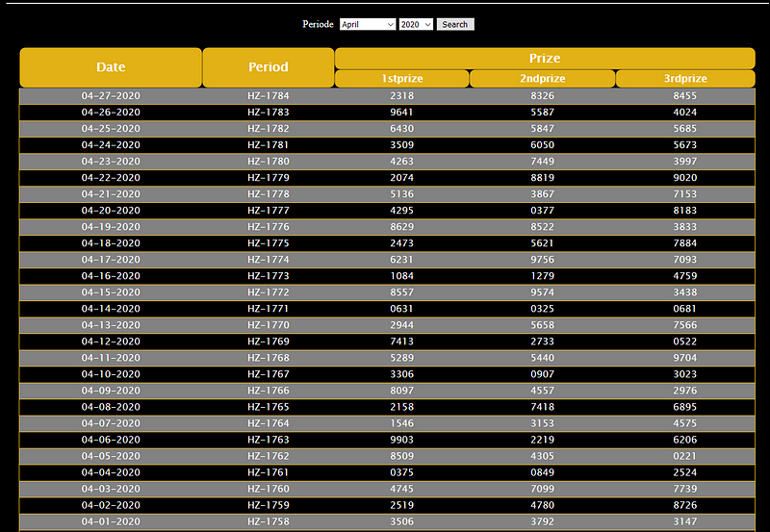The image size is (770, 532).
Task: Select period cell HZ-1774
Action: 269,260
